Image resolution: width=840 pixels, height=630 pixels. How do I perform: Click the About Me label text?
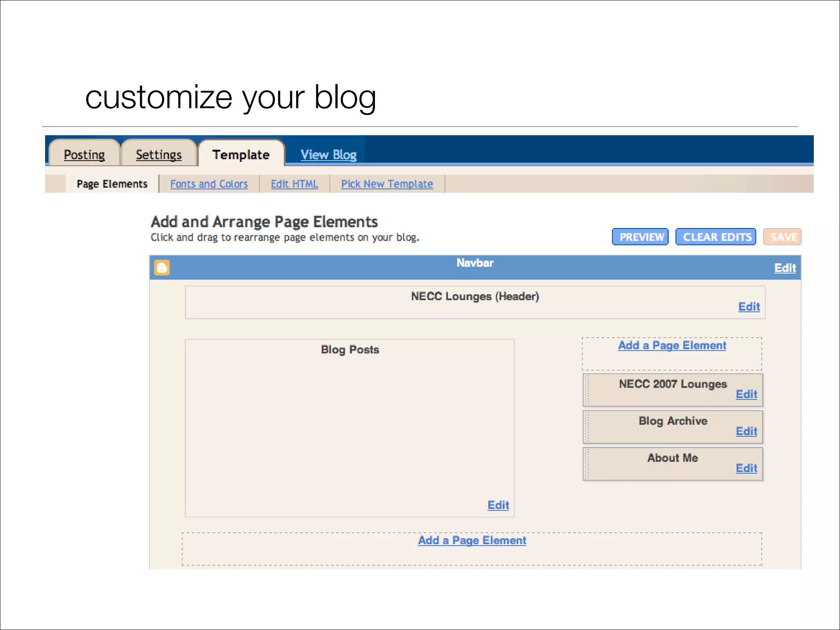(673, 458)
